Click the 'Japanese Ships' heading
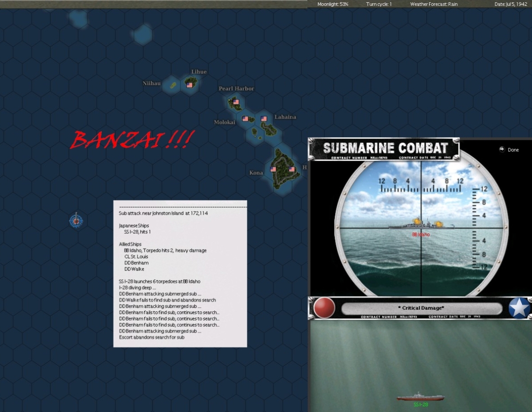The image size is (532, 412). tap(134, 226)
